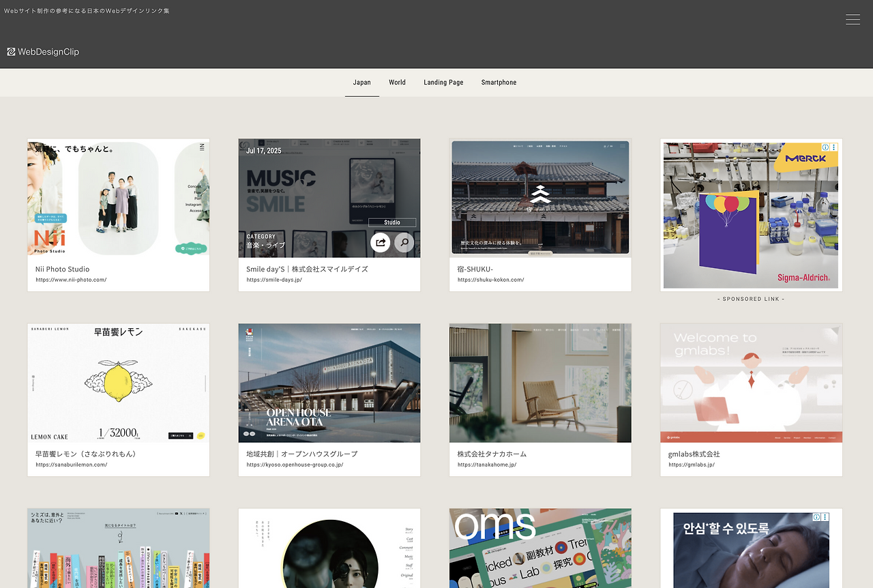
Task: Open the 宿-SHUKU- title link
Action: pos(475,269)
